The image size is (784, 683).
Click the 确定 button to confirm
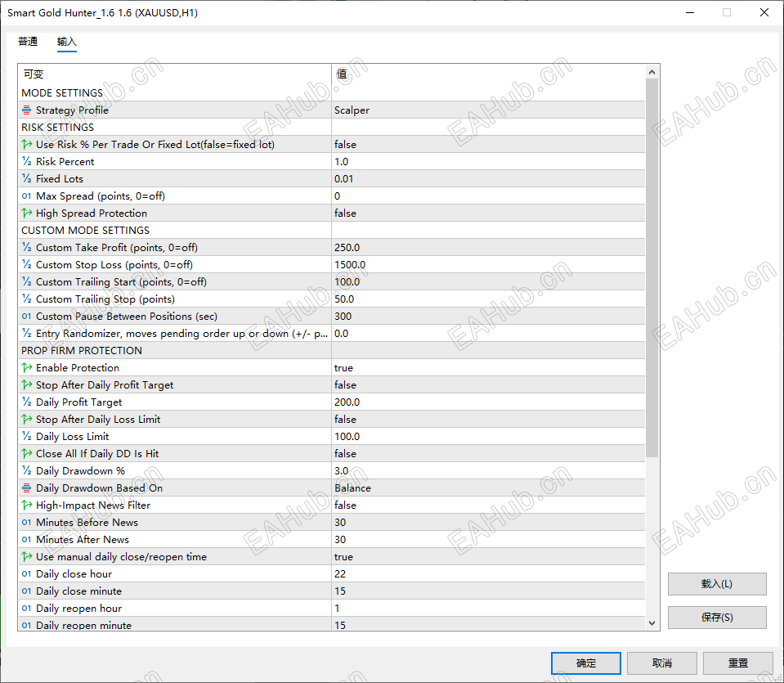point(586,663)
